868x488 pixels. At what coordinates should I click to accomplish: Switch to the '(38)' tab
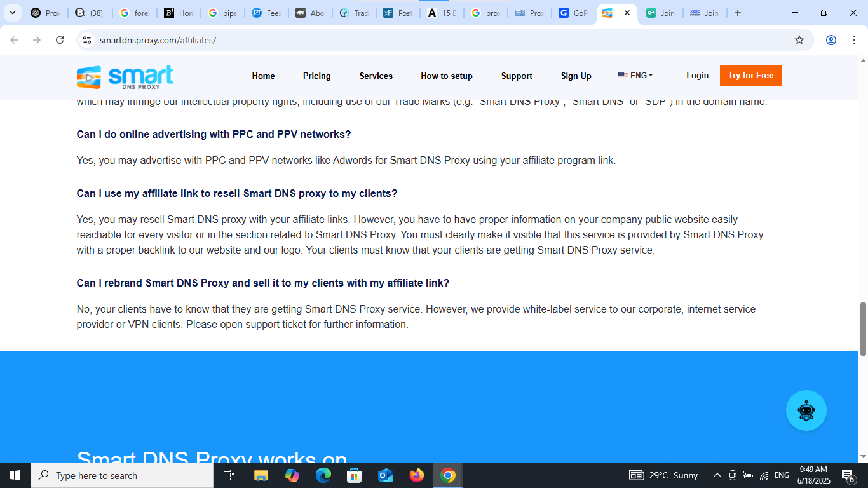click(x=90, y=13)
